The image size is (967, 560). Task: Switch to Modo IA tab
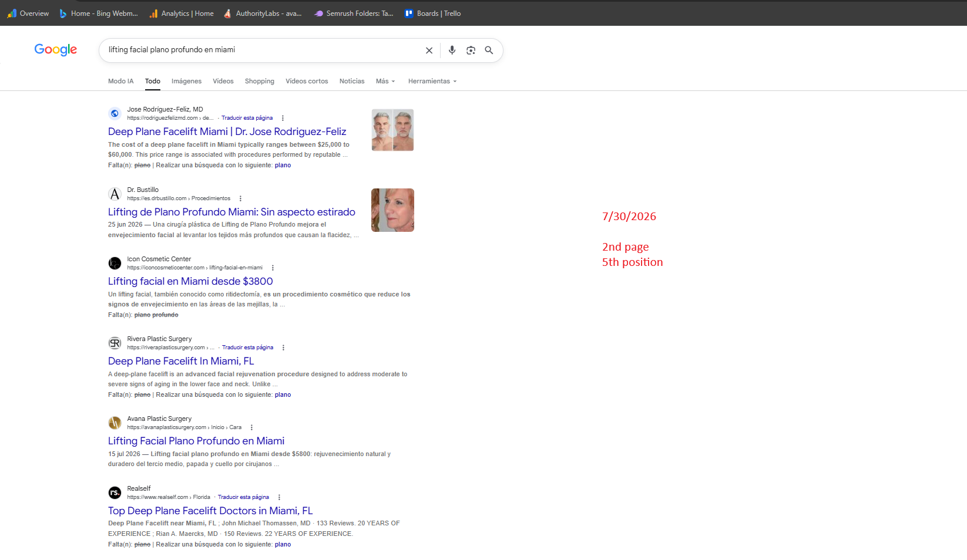120,81
